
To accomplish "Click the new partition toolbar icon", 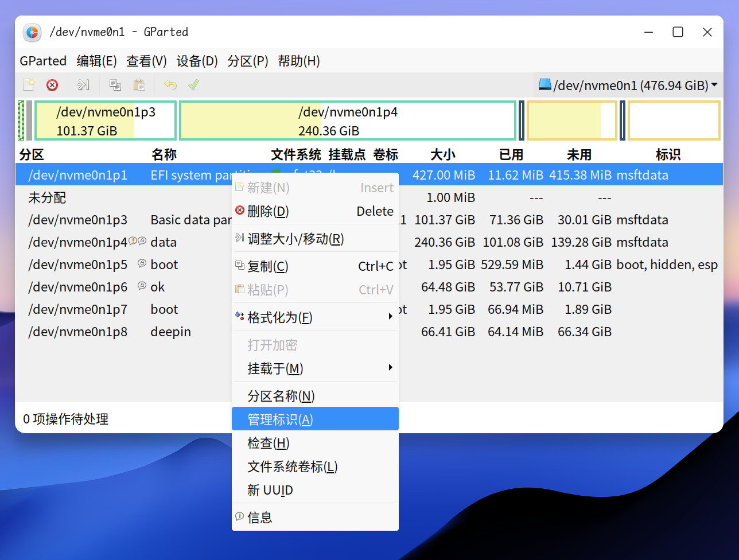I will 28,85.
